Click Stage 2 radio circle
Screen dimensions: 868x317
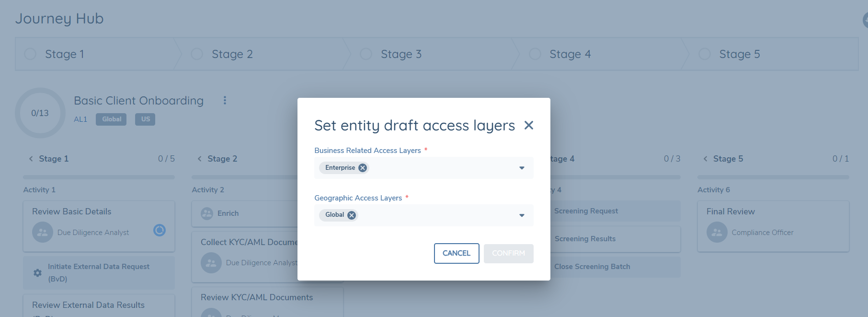click(x=197, y=54)
